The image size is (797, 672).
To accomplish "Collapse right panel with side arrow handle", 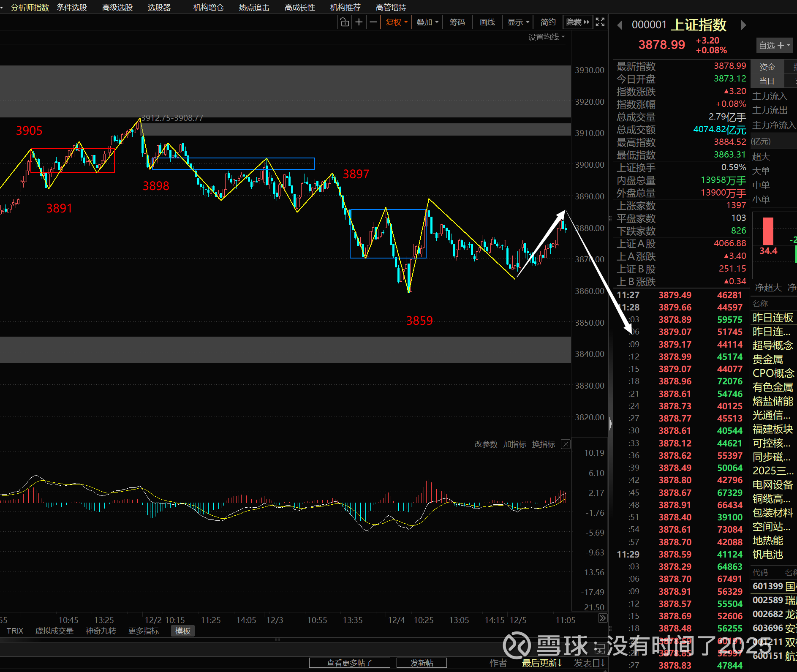I will (610, 424).
